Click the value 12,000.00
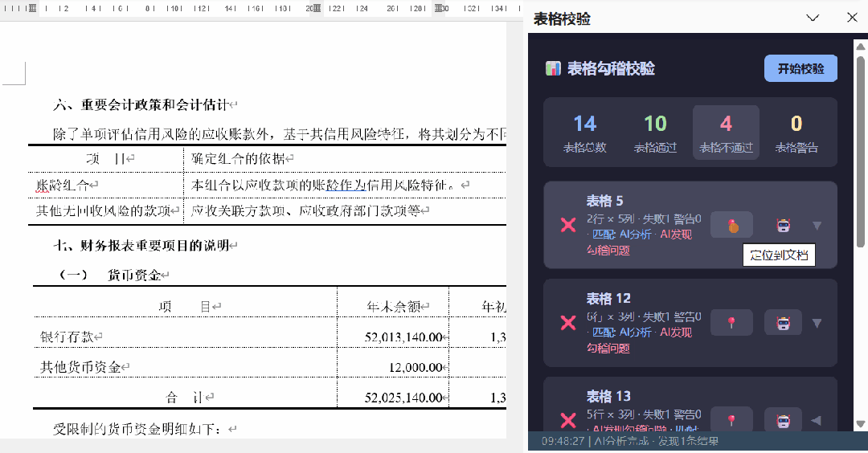 coord(416,367)
